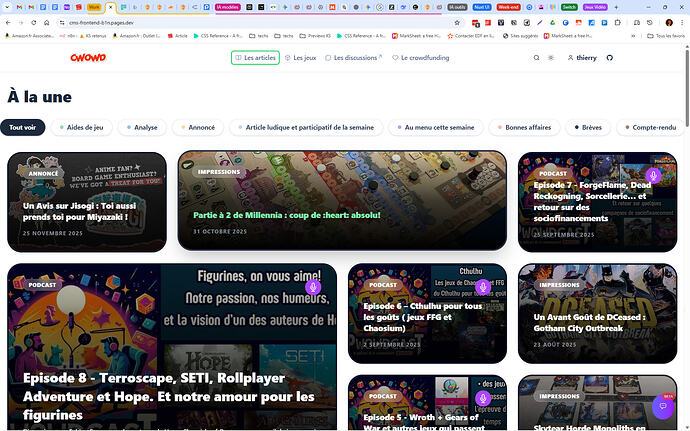
Task: Expand the Jeux Vidéo tab group
Action: pos(595,7)
